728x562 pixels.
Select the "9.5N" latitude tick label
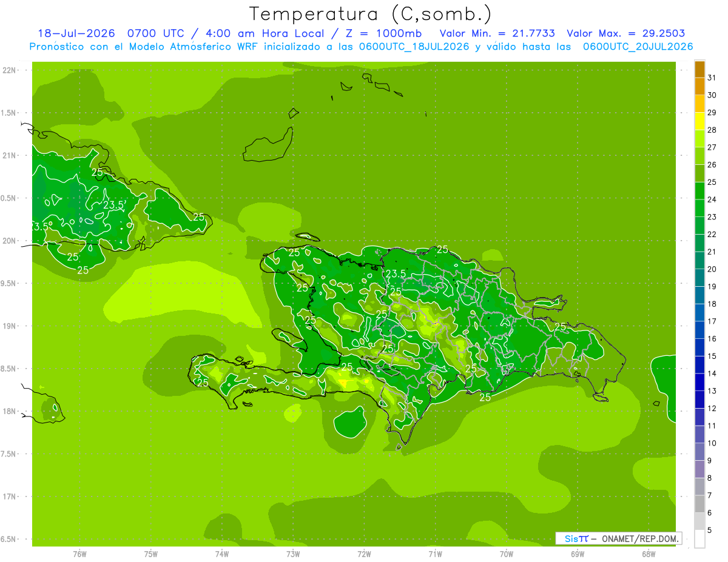[x=10, y=284]
